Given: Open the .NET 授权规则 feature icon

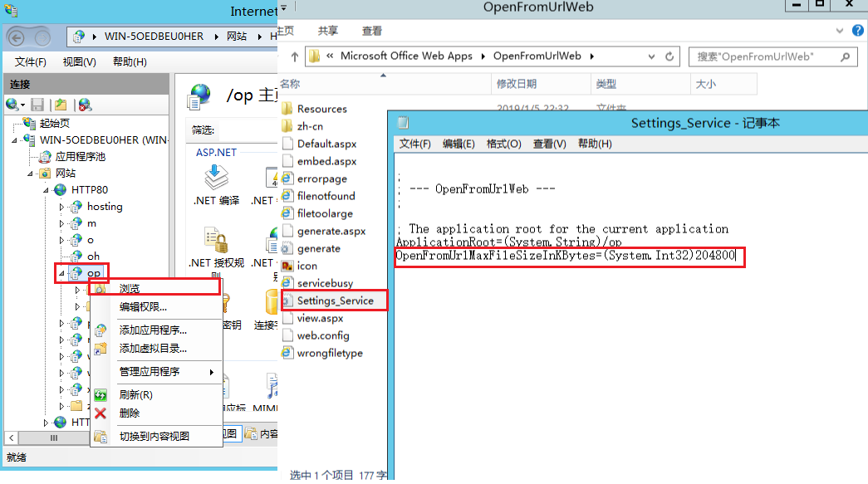Looking at the screenshot, I should click(217, 239).
